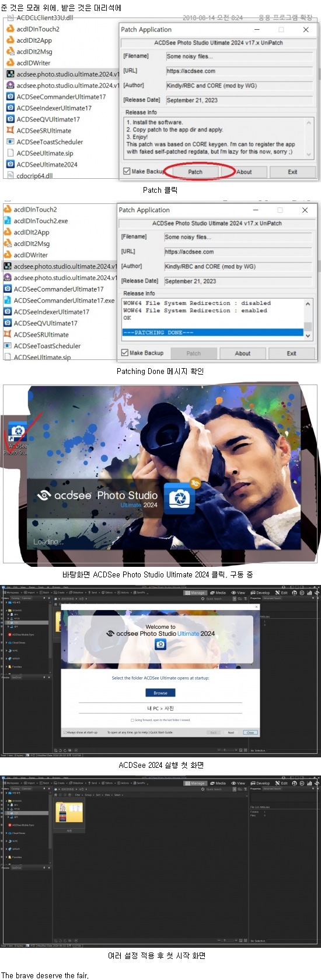Click the Browse button in the Welcome dialog

tap(160, 692)
